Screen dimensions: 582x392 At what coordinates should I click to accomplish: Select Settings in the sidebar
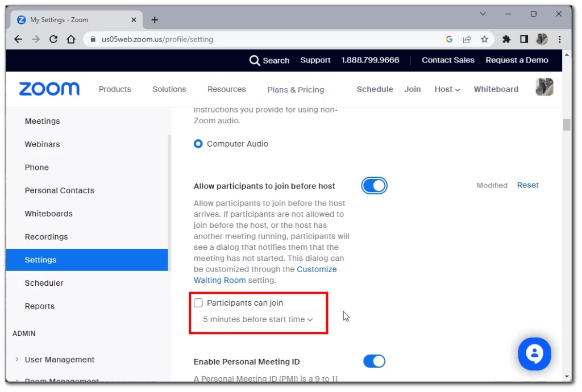pyautogui.click(x=87, y=260)
